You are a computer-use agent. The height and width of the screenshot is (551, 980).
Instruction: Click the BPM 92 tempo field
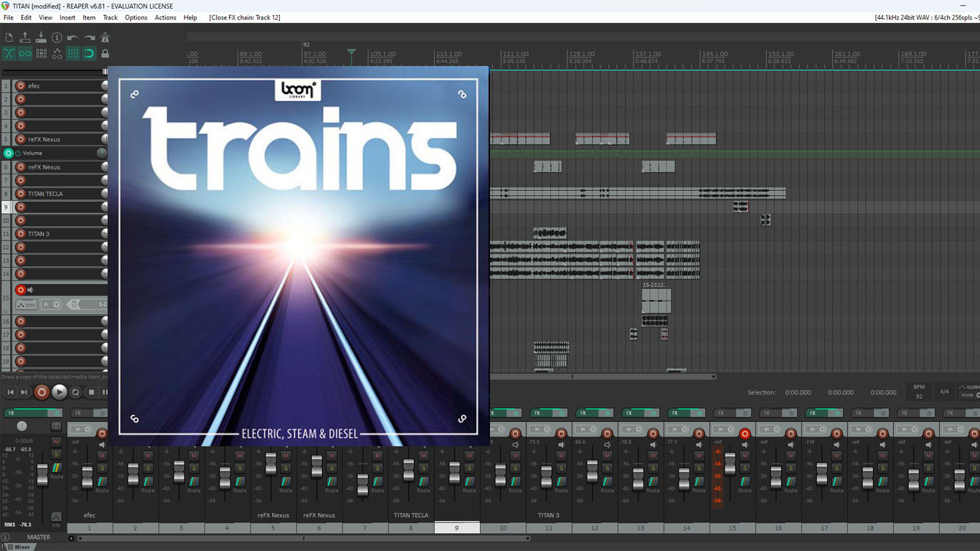click(x=919, y=392)
